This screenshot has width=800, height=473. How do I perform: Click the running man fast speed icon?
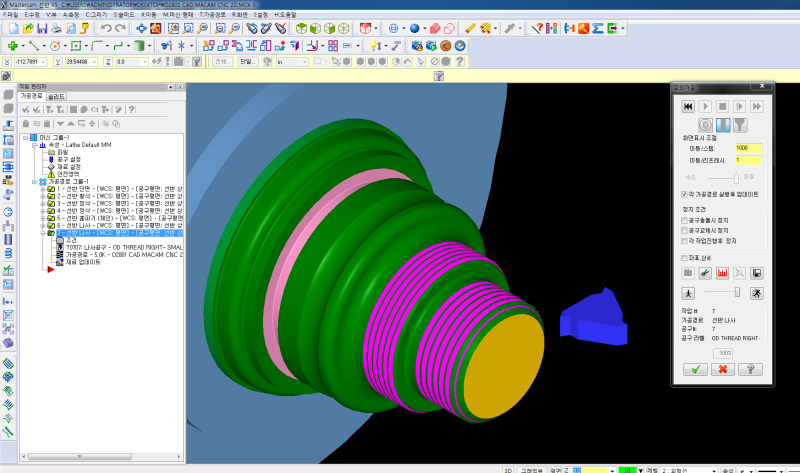pyautogui.click(x=757, y=292)
